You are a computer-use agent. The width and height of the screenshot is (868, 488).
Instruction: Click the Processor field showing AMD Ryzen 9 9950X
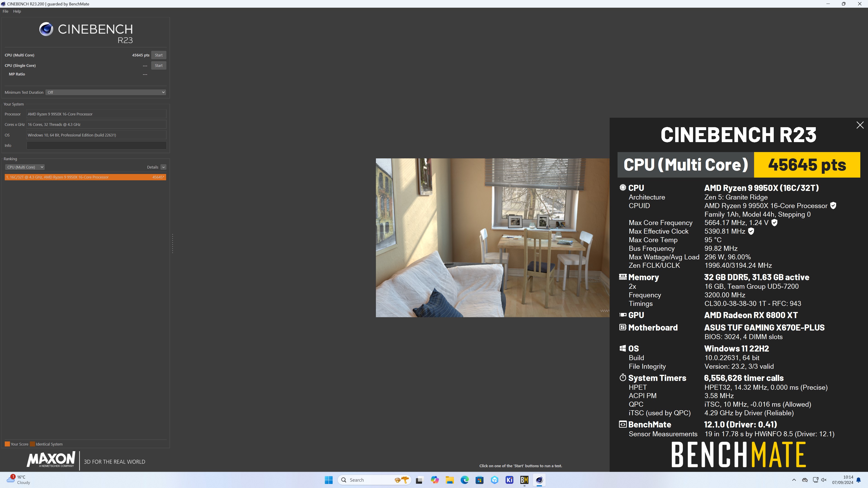point(96,114)
